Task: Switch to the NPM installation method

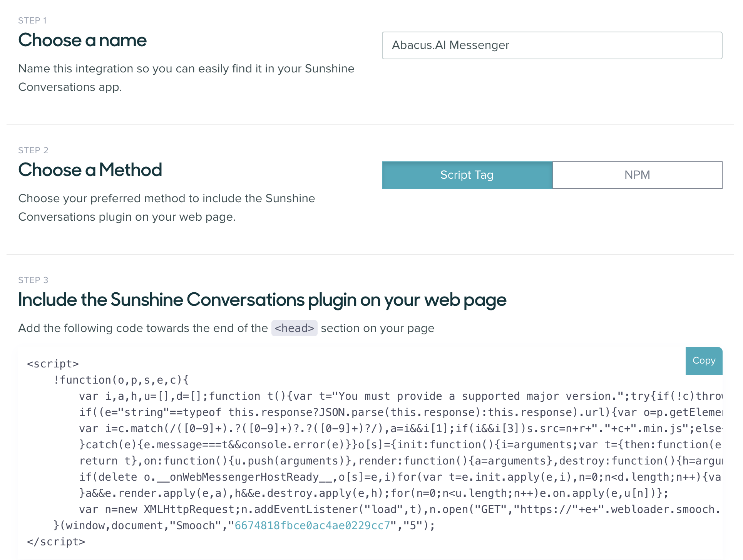Action: coord(637,175)
